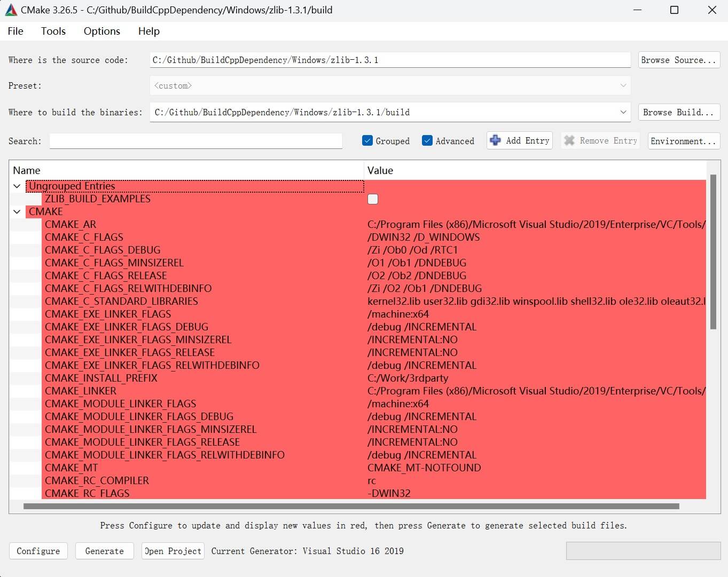The height and width of the screenshot is (577, 728).
Task: Collapse the Ungrouped Entries group
Action: pyautogui.click(x=17, y=186)
